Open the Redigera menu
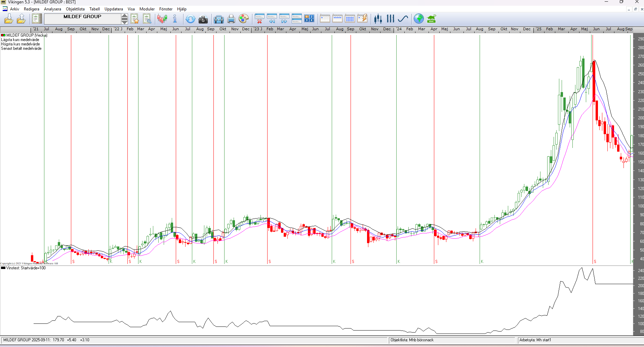This screenshot has width=644, height=347. [32, 9]
